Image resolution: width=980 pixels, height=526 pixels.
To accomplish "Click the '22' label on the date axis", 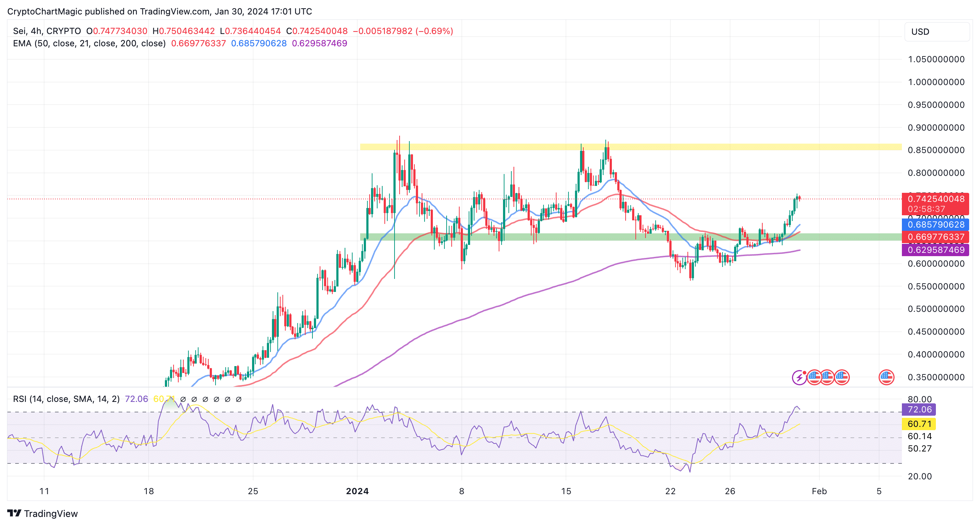I will click(x=670, y=491).
